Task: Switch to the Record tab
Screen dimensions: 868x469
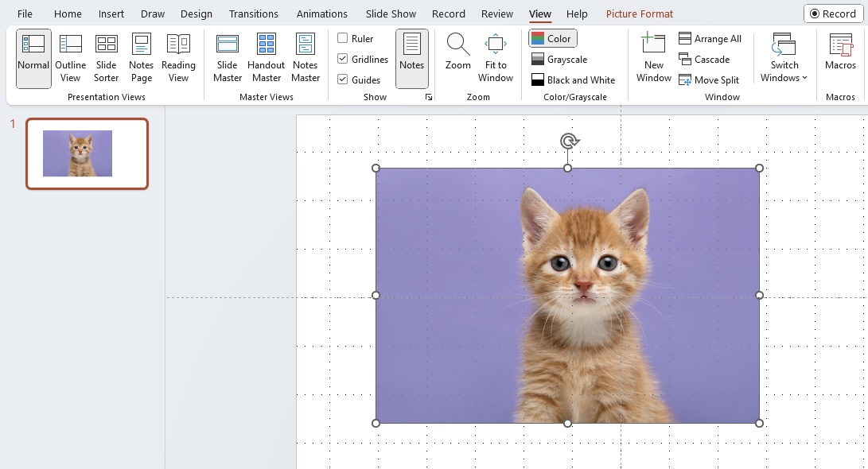Action: pos(449,14)
